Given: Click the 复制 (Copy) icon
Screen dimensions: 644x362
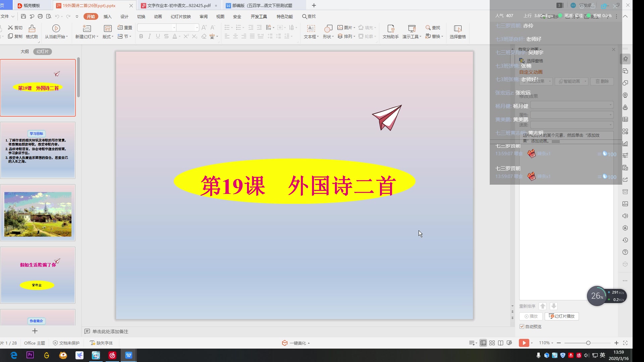Looking at the screenshot, I should click(10, 36).
